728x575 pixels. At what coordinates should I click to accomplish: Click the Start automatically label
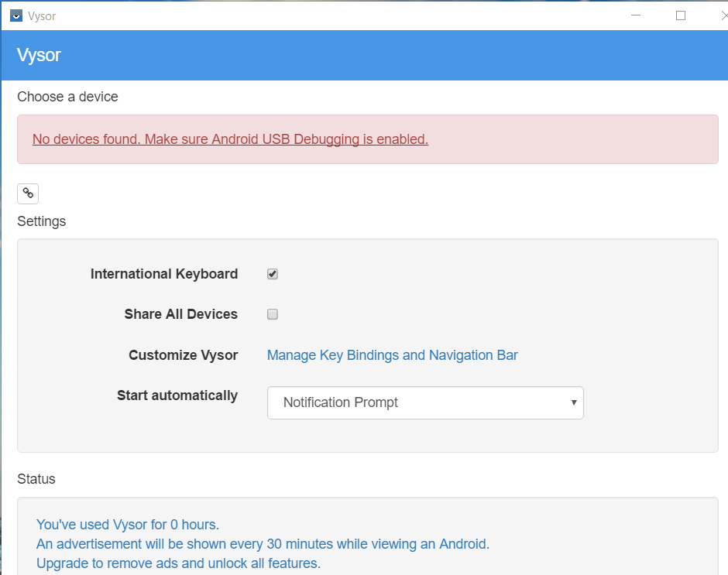tap(177, 395)
